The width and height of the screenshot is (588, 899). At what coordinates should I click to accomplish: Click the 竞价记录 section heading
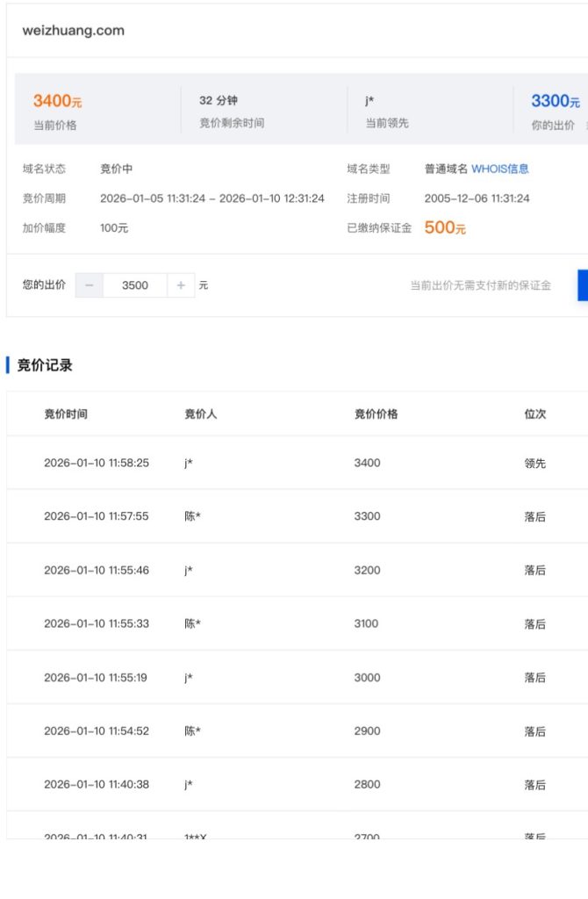[45, 365]
